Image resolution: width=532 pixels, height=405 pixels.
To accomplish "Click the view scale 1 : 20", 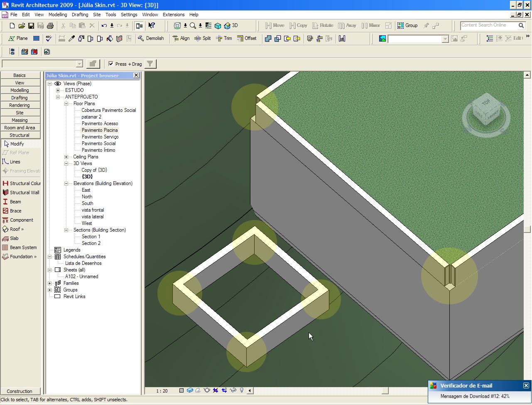I will [x=162, y=391].
